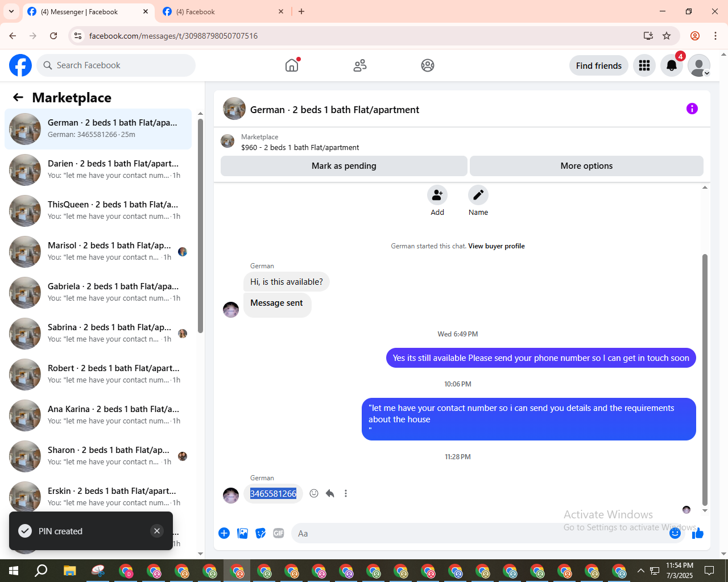Viewport: 728px width, 582px height.
Task: Click the Name edit pencil icon
Action: pos(478,195)
